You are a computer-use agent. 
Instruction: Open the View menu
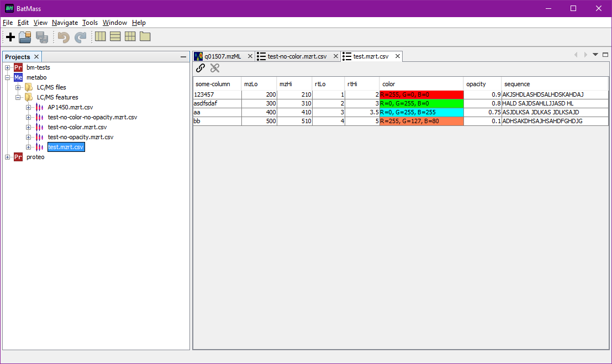(x=40, y=23)
